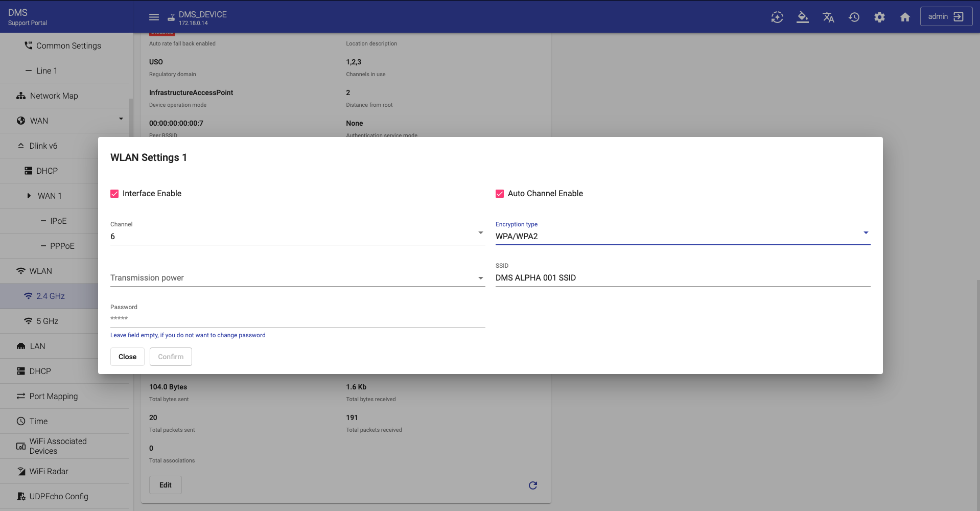The image size is (980, 511).
Task: Uncheck the Interface Enable checkbox
Action: tap(114, 194)
